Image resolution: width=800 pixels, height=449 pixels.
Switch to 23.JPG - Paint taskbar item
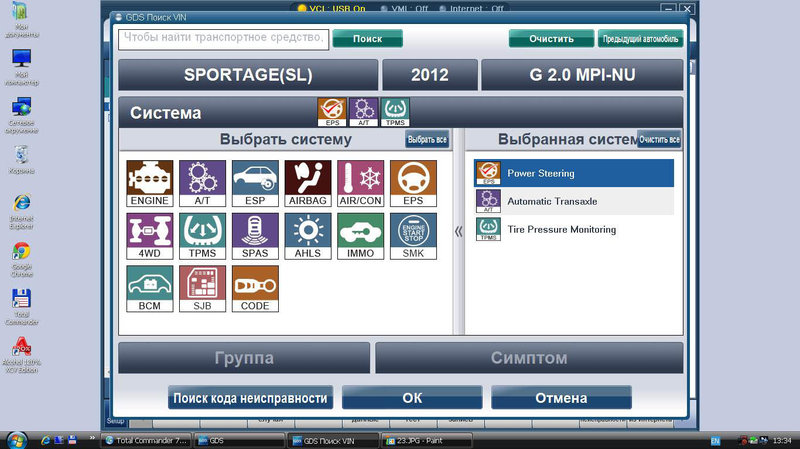(428, 440)
